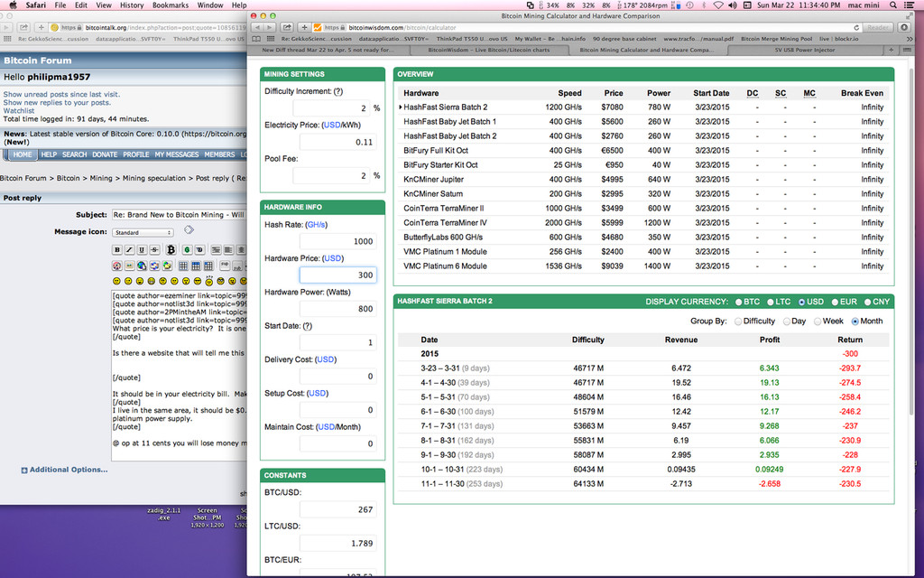Open Wi-Fi status menu
This screenshot has width=924, height=578.
[718, 5]
